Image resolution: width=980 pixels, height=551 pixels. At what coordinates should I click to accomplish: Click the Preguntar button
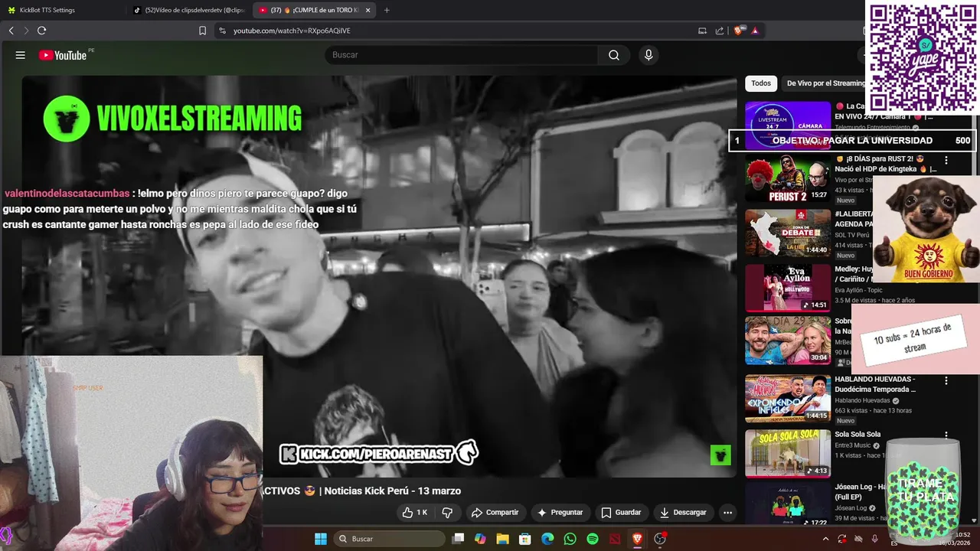560,512
